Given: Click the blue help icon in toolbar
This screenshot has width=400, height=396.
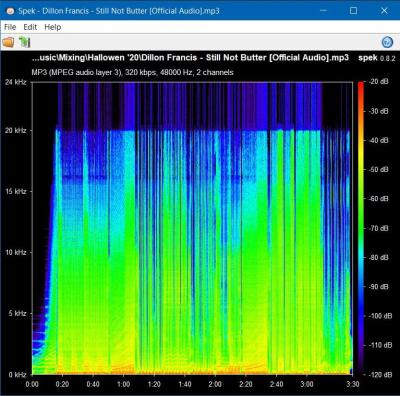Looking at the screenshot, I should 387,42.
